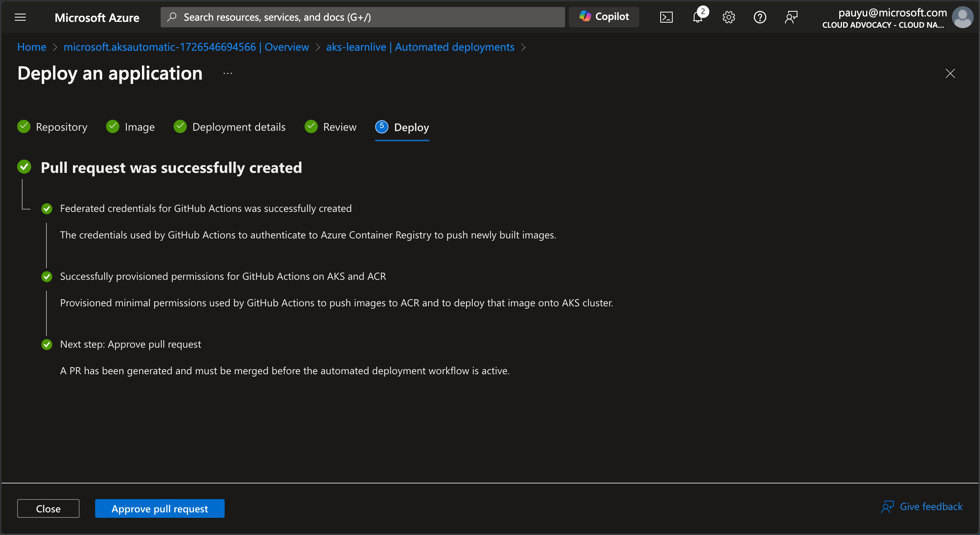
Task: Click Approve pull request button
Action: click(160, 508)
